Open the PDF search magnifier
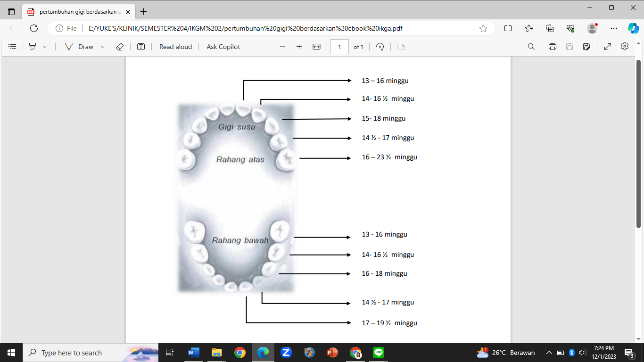Screen dimensions: 644x362 531,47
